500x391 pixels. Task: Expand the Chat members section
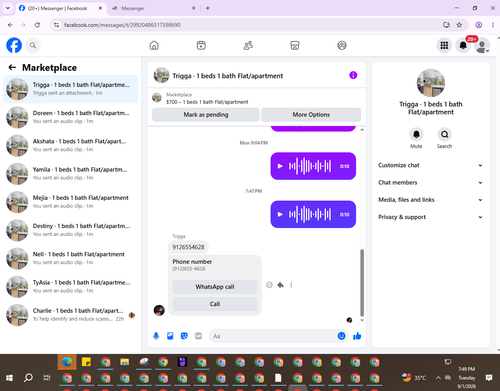(430, 183)
